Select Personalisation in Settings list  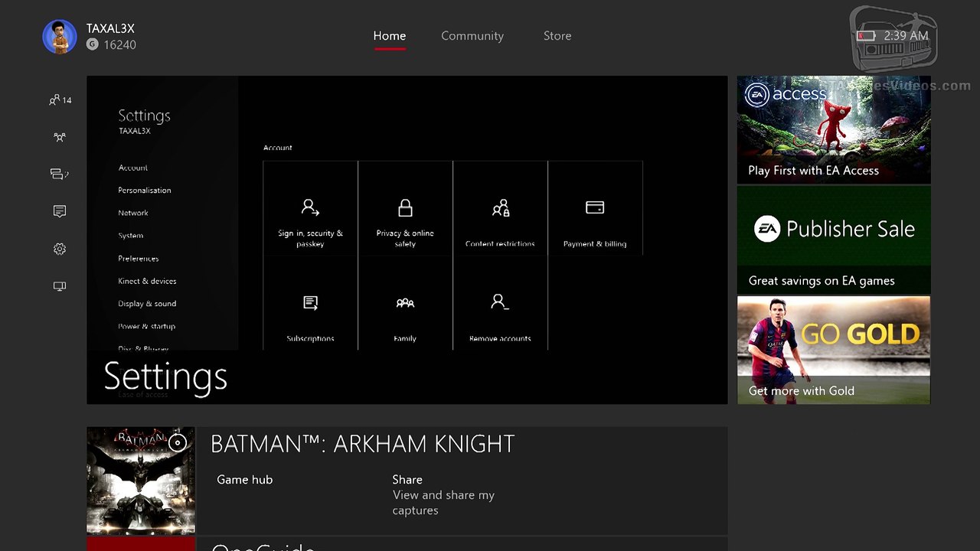click(145, 190)
